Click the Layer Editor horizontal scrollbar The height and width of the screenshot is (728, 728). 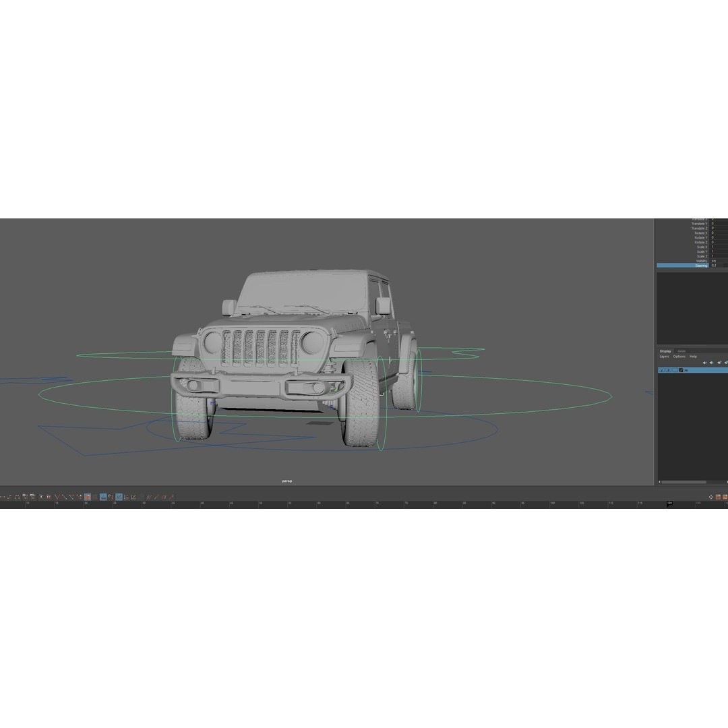[684, 482]
